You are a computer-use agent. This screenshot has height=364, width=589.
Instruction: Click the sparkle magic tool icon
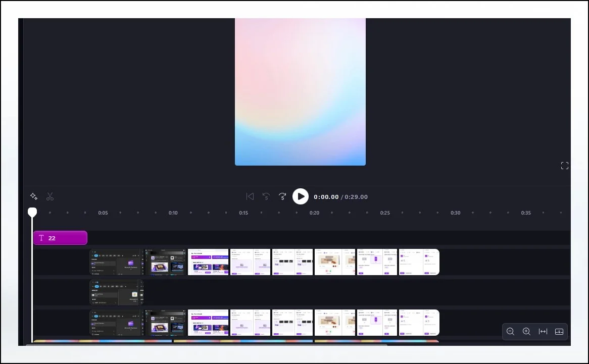point(34,196)
